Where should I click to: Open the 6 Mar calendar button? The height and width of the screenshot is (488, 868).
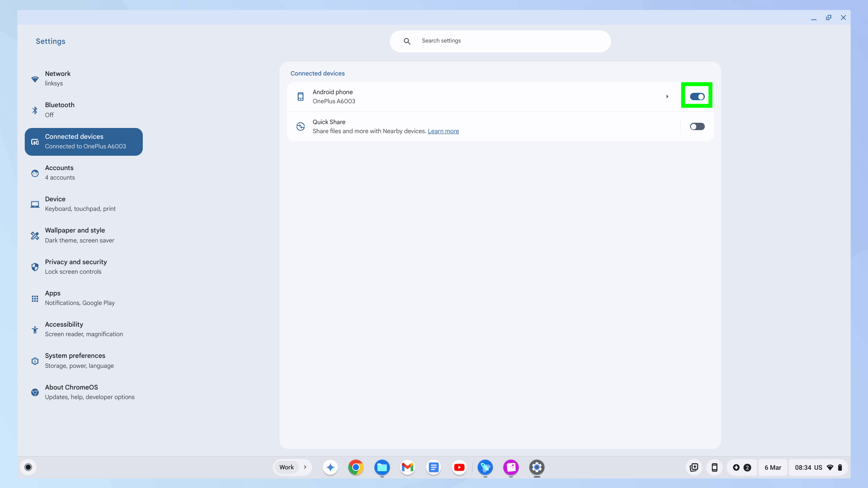(x=773, y=467)
